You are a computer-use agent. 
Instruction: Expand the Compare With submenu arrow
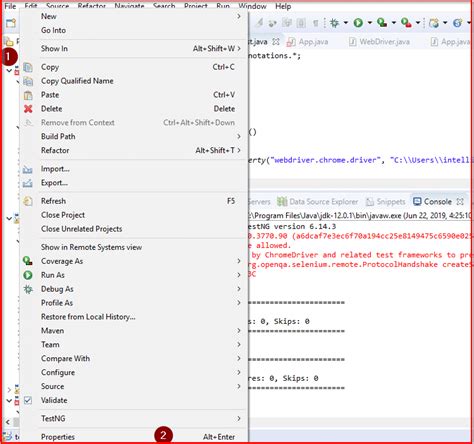(239, 358)
